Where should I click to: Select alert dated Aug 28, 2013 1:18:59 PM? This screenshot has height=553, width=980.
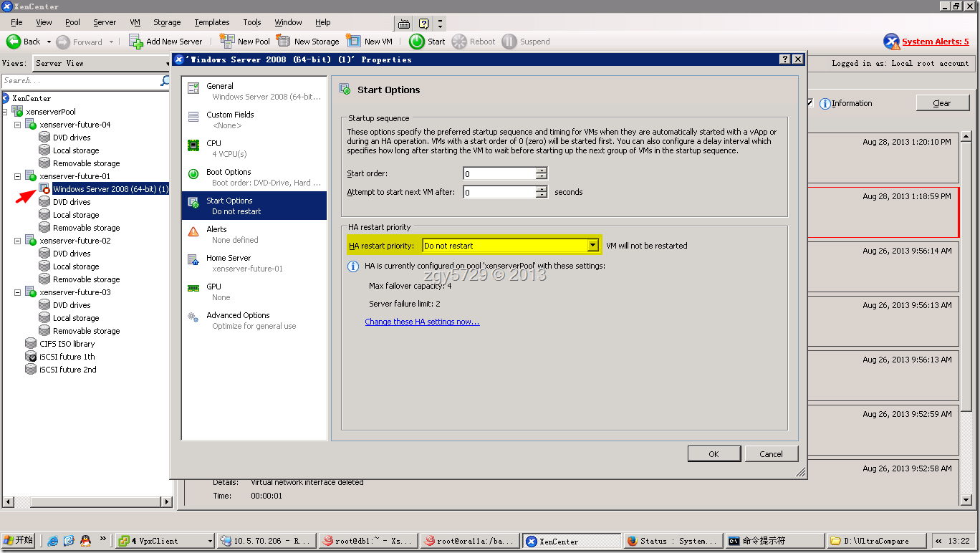click(883, 213)
